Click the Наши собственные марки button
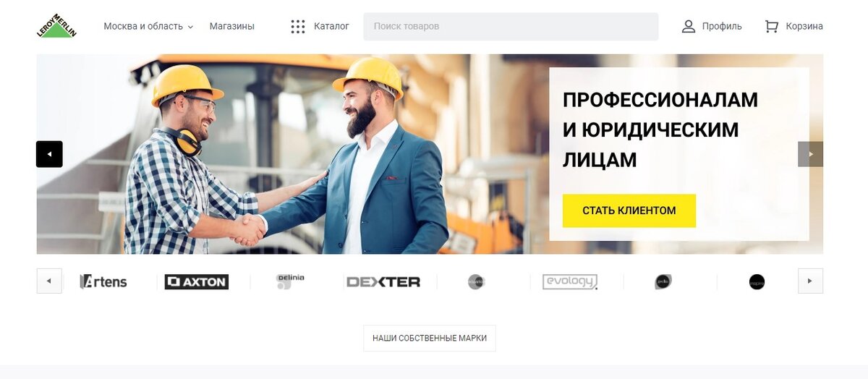Image resolution: width=868 pixels, height=379 pixels. (x=430, y=338)
